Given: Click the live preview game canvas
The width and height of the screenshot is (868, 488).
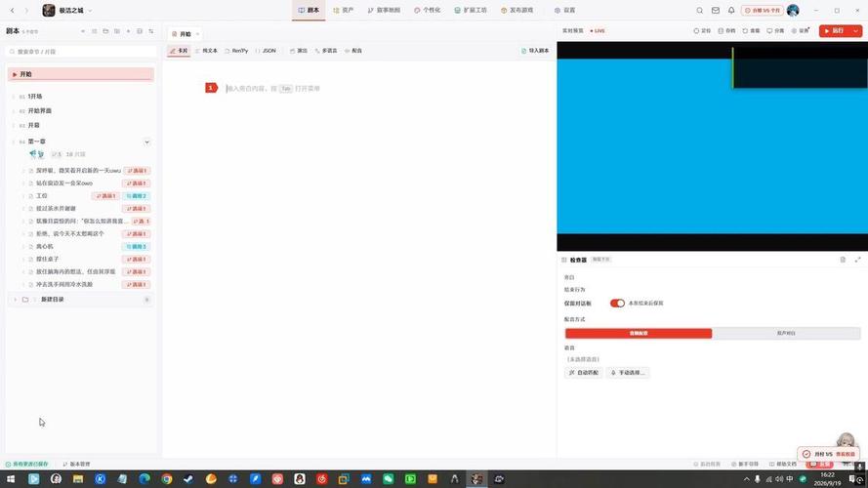Looking at the screenshot, I should [x=712, y=146].
